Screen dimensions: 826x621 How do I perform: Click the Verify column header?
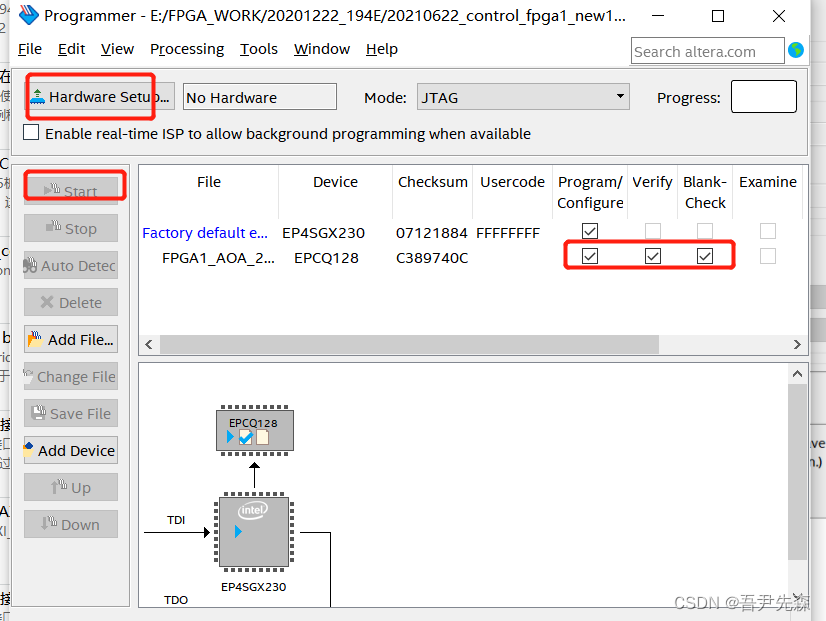pos(652,182)
